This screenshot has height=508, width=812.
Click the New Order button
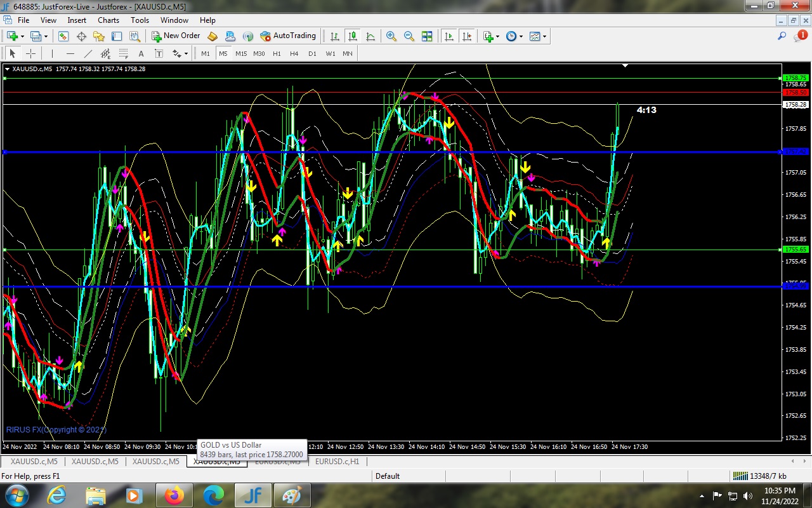[x=176, y=36]
